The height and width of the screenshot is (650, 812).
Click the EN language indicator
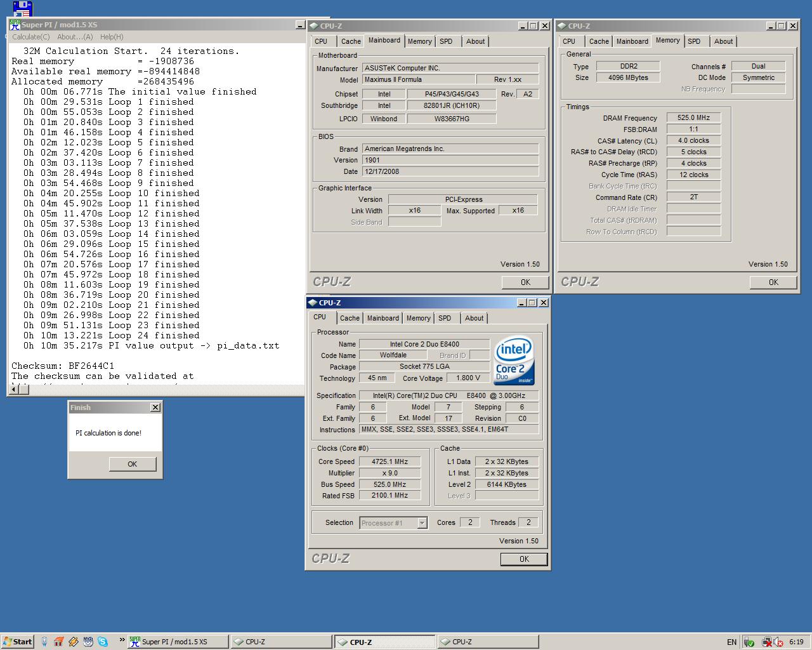point(731,642)
